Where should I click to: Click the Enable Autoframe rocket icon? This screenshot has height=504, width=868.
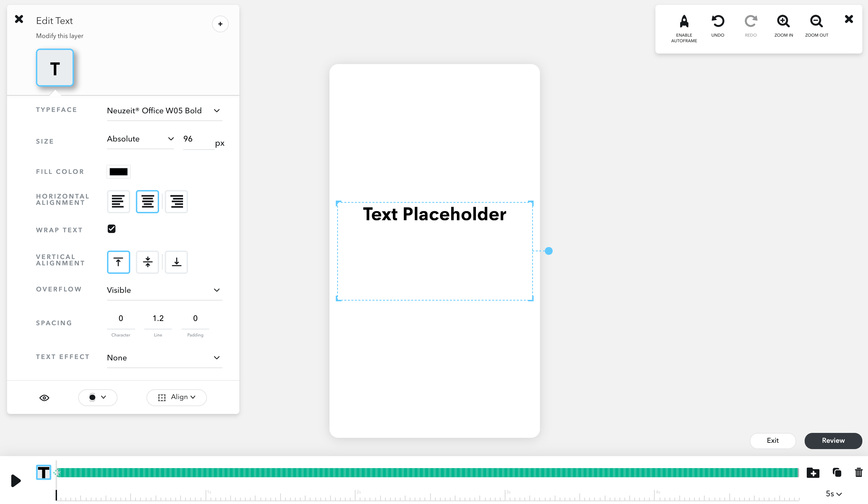684,22
